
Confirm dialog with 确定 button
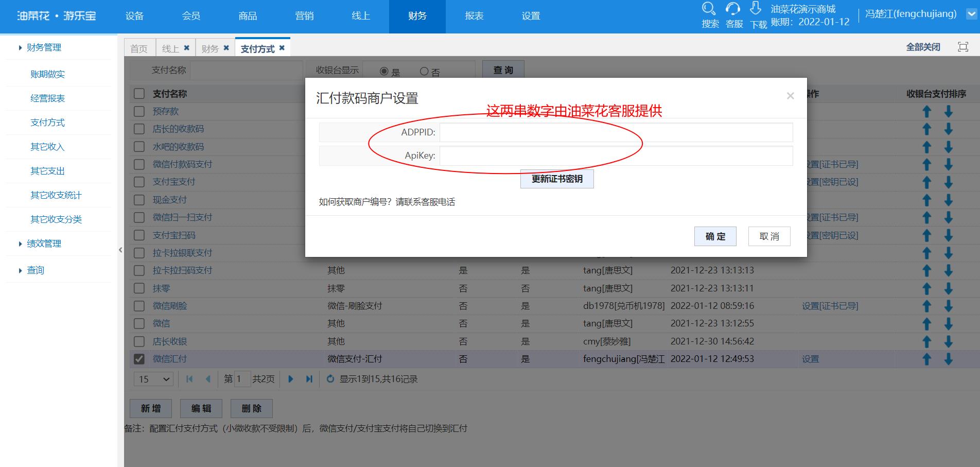pos(715,236)
